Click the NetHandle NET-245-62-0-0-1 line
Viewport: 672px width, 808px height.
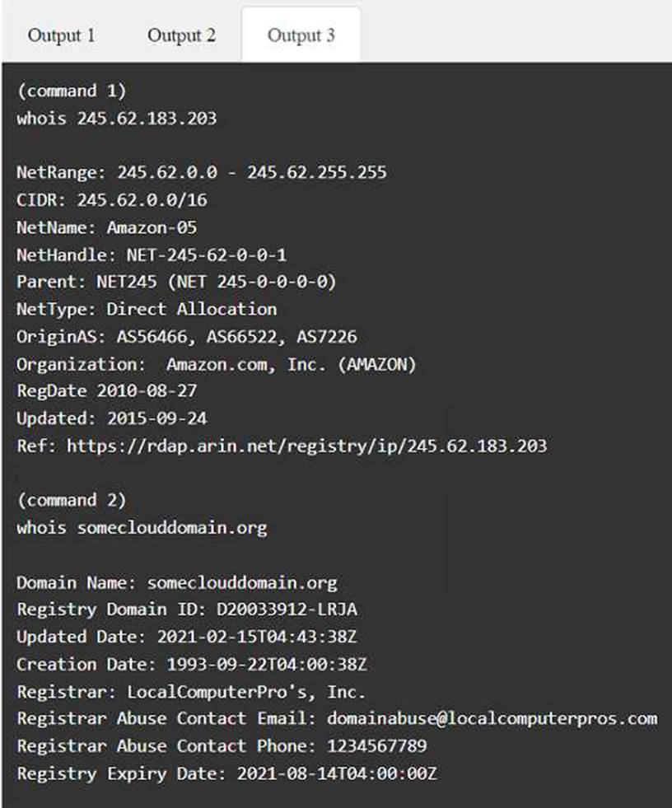coord(152,255)
